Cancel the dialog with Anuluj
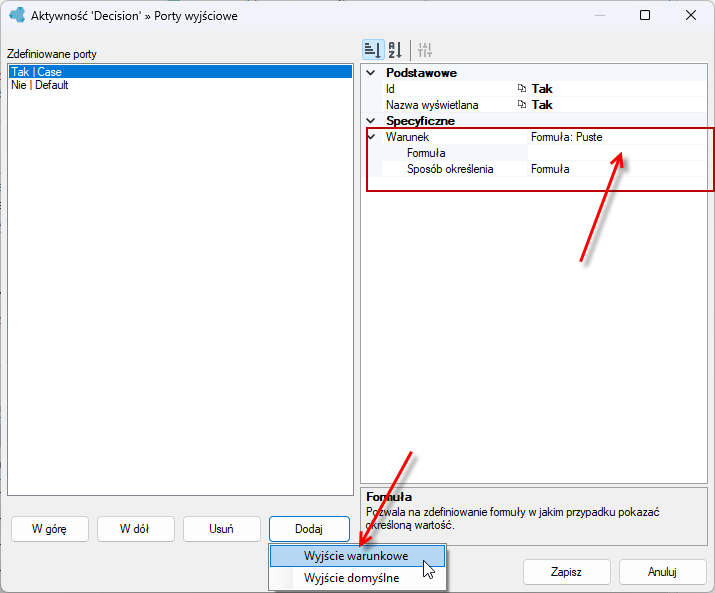Image resolution: width=715 pixels, height=593 pixels. (662, 572)
